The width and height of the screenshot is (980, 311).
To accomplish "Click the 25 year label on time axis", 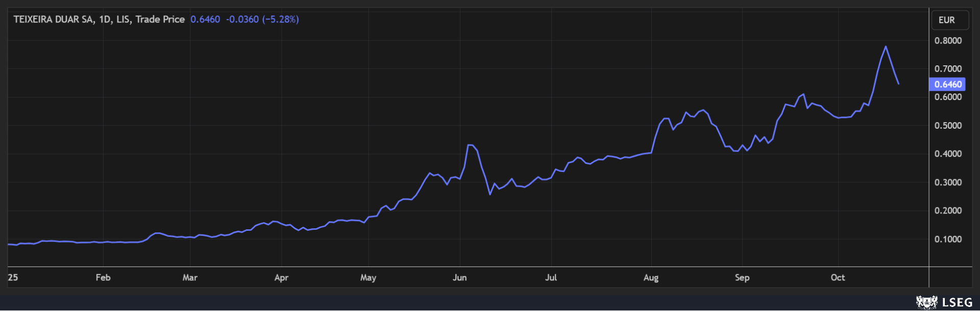I will (13, 277).
